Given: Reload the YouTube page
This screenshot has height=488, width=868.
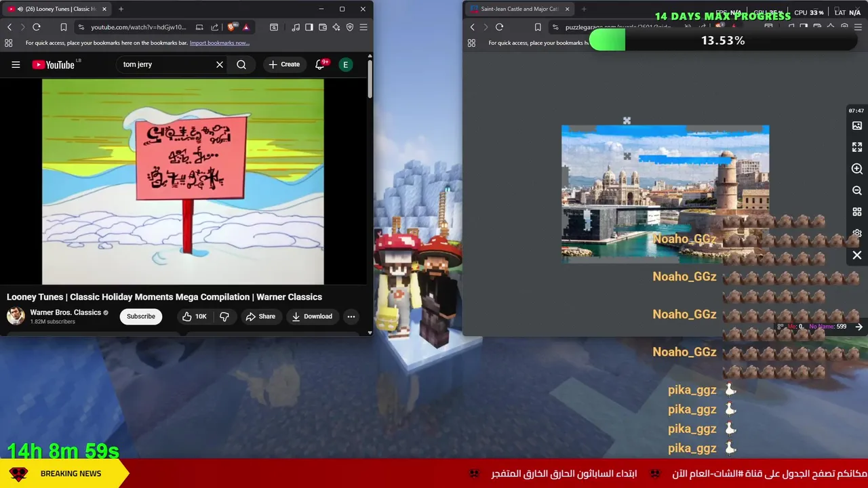Looking at the screenshot, I should [x=37, y=27].
